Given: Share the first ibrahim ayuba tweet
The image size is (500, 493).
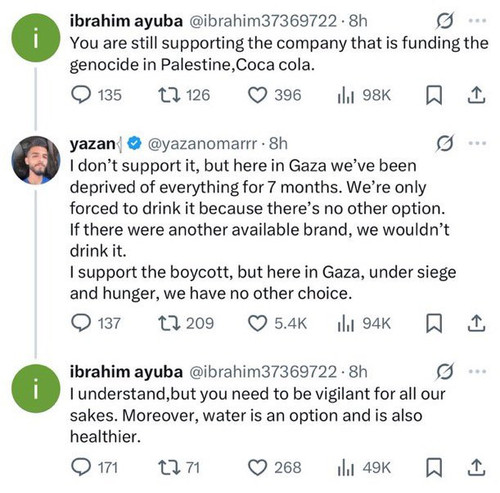Looking at the screenshot, I should 476,95.
